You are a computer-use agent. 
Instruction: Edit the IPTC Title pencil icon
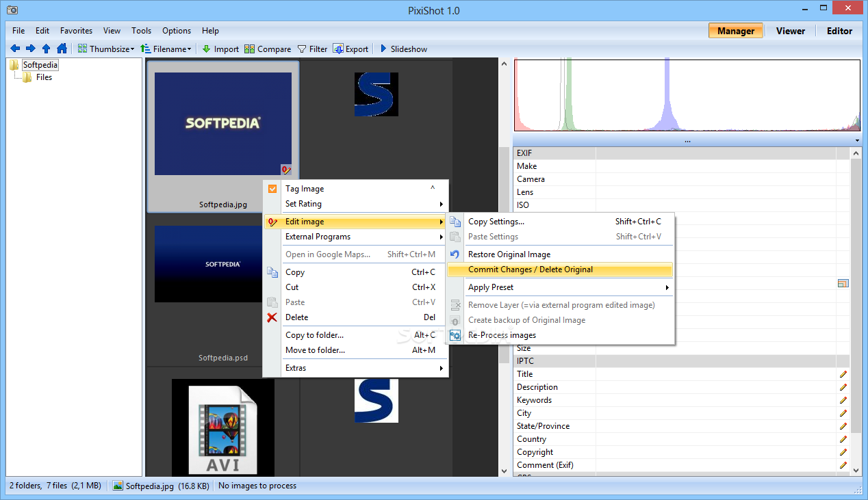coord(843,374)
